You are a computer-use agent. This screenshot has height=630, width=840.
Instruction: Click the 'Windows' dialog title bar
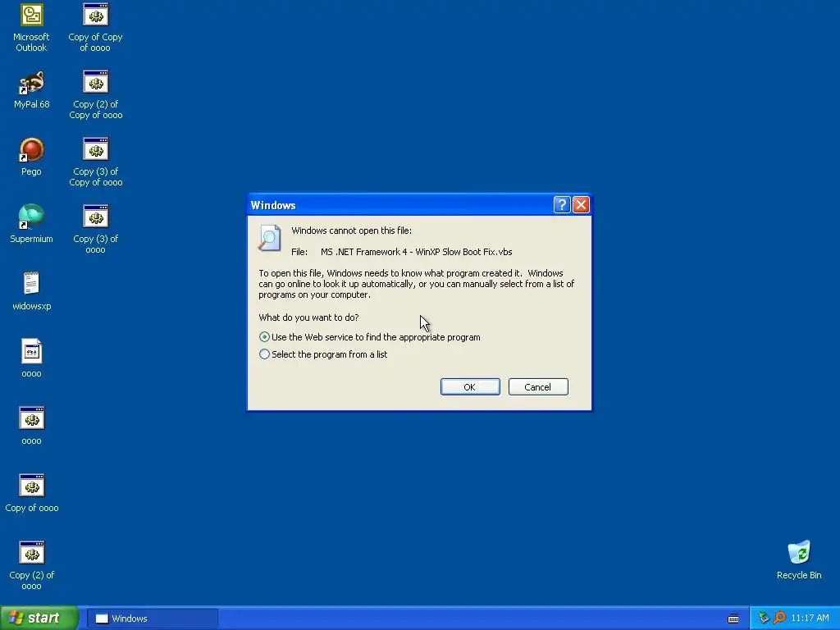pyautogui.click(x=399, y=205)
